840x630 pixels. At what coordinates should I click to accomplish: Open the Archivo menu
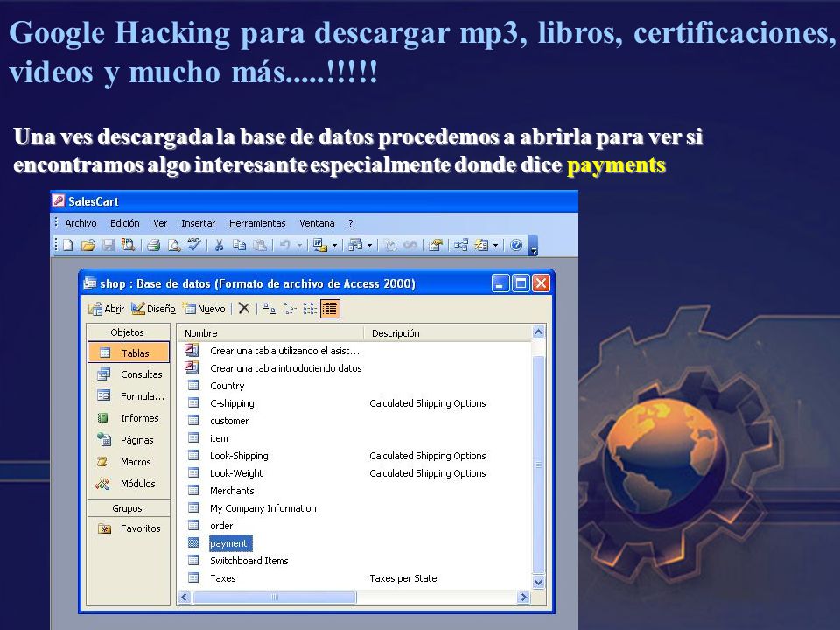tap(80, 223)
